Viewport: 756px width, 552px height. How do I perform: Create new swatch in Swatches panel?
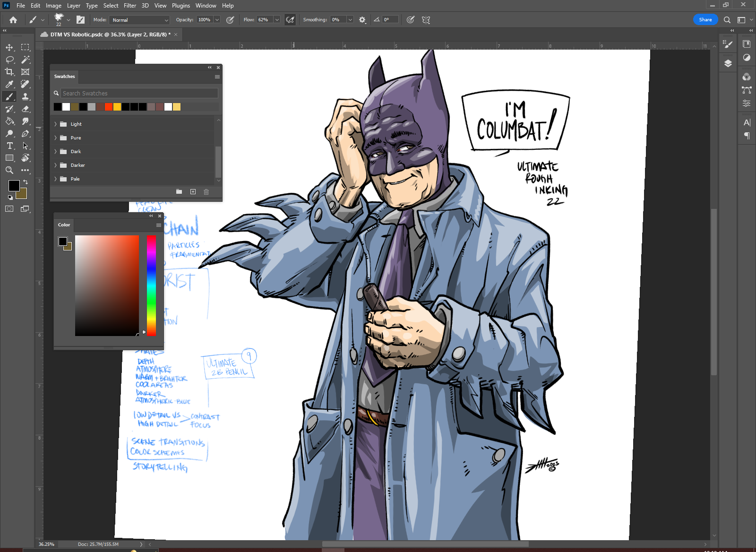[x=193, y=191]
